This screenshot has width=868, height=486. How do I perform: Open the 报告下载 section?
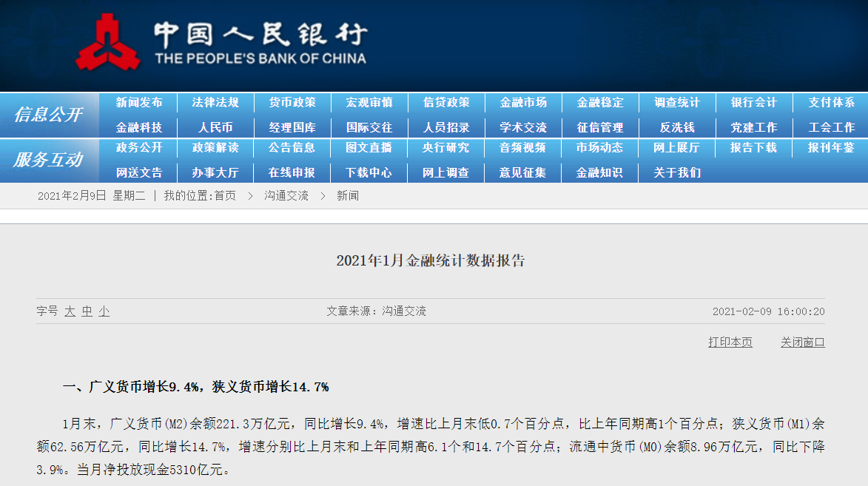point(753,148)
